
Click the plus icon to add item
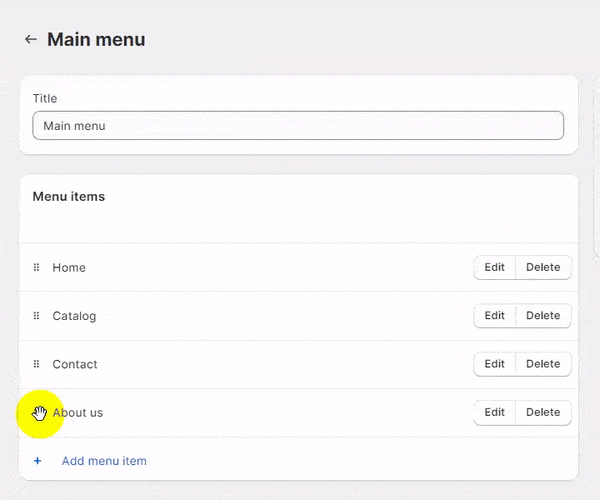(38, 461)
